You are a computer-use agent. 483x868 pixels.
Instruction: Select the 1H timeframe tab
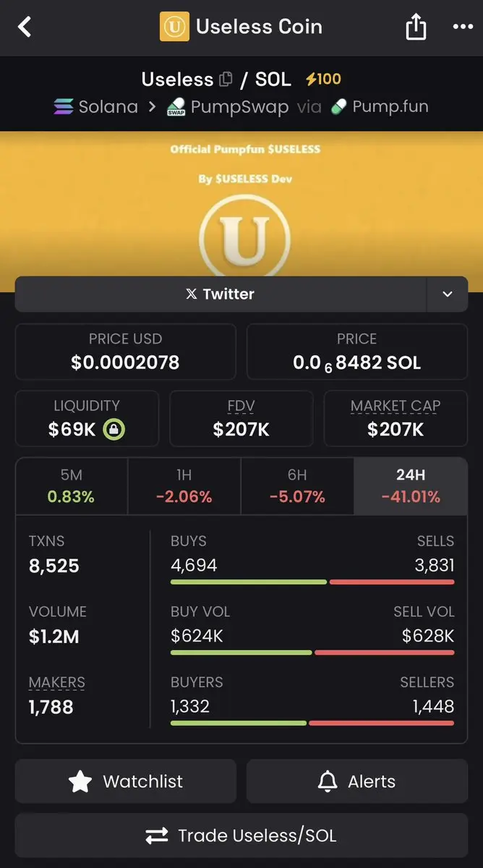coord(184,486)
